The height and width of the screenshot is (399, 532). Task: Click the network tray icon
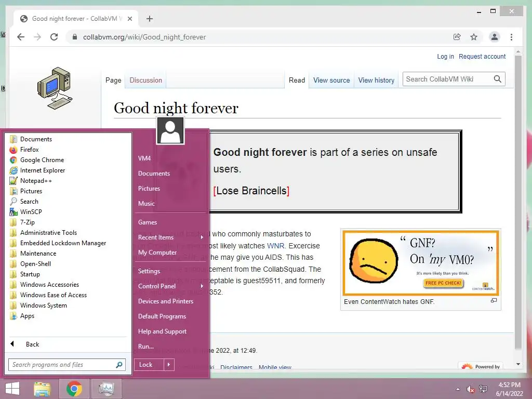[x=483, y=389]
